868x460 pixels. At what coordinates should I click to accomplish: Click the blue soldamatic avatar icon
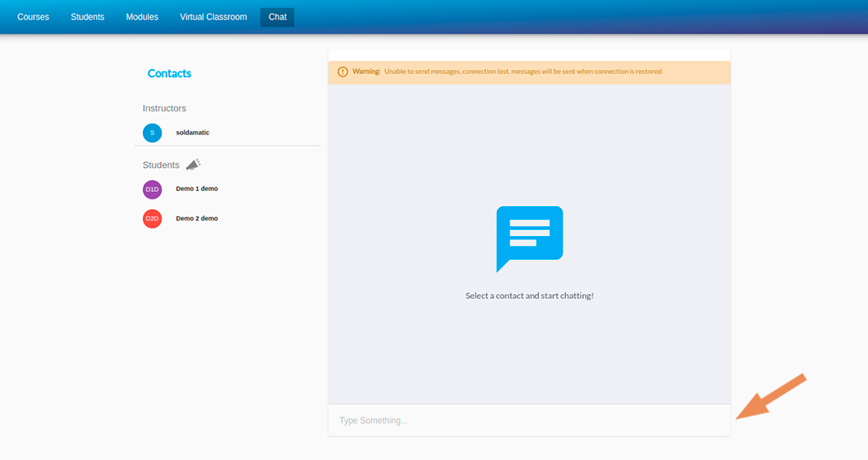pyautogui.click(x=152, y=133)
